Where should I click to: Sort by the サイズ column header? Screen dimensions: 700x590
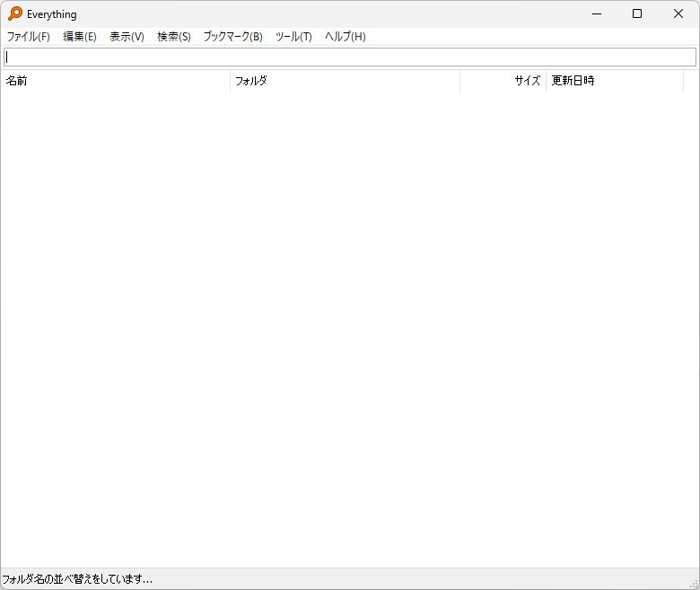coord(503,81)
